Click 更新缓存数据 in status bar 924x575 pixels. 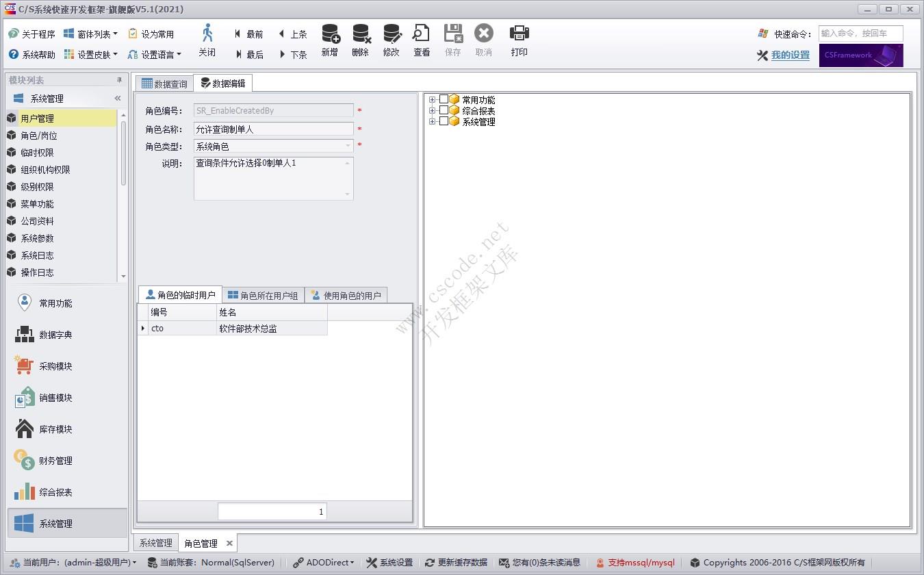(456, 563)
